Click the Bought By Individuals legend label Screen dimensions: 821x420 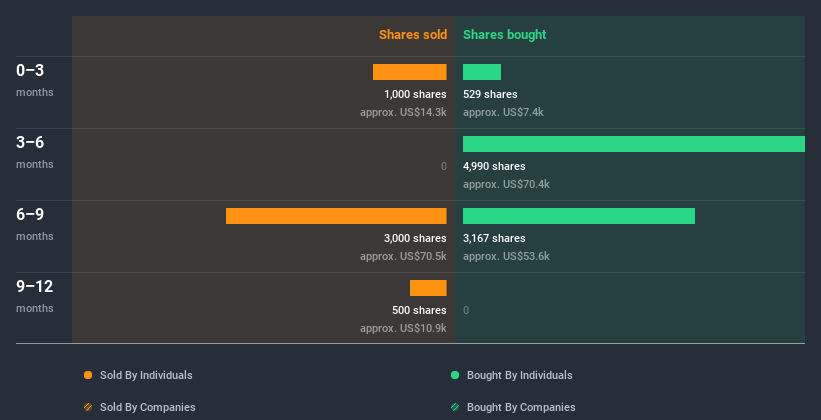519,375
